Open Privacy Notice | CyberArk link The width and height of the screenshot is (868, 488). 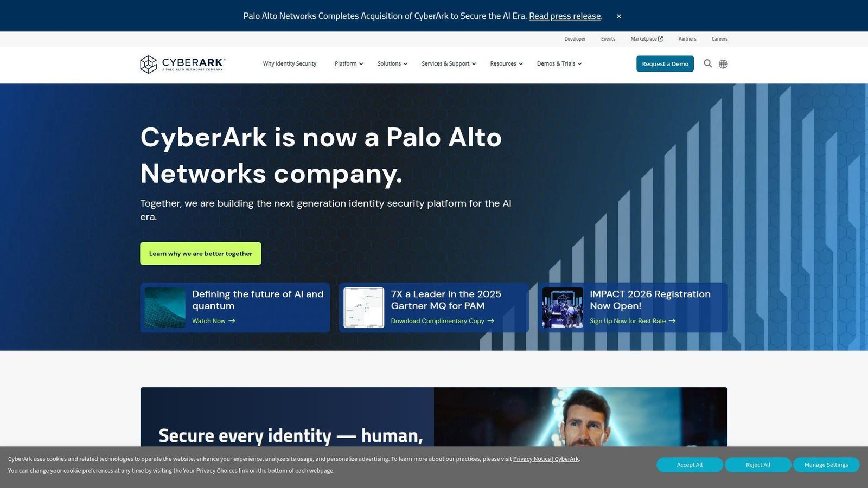546,459
